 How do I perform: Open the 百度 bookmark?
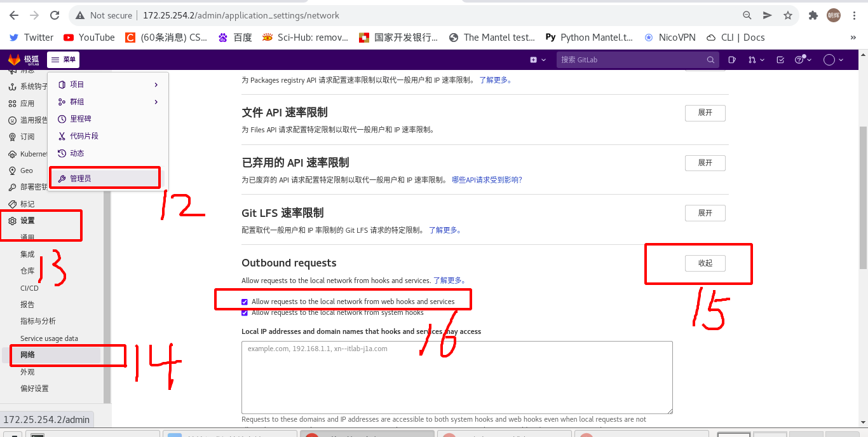point(235,38)
